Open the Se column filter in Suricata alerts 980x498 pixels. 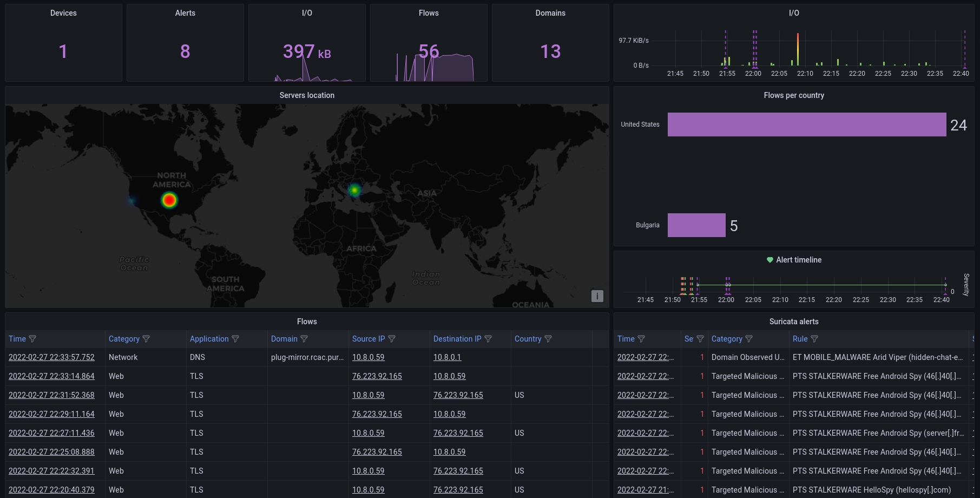coord(700,339)
